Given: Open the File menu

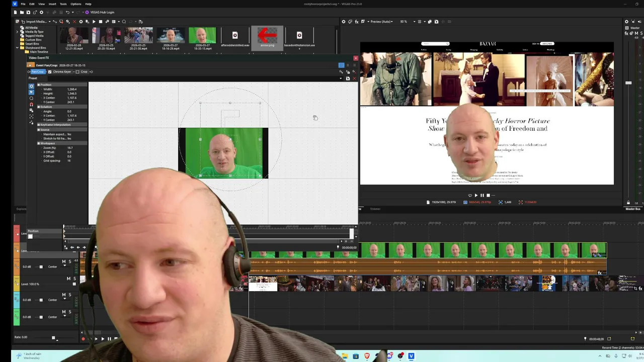Looking at the screenshot, I should [23, 4].
